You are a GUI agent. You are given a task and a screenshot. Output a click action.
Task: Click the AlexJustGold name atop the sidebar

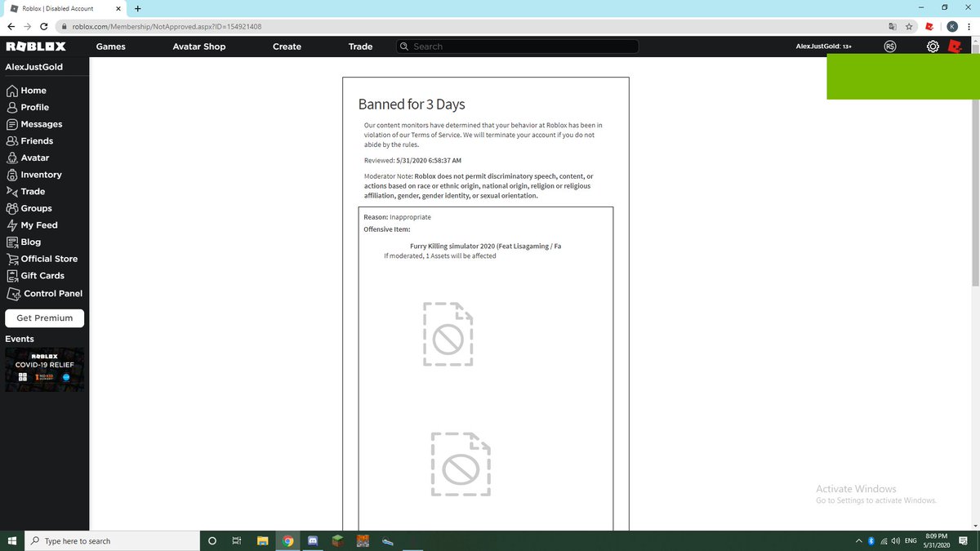click(34, 67)
